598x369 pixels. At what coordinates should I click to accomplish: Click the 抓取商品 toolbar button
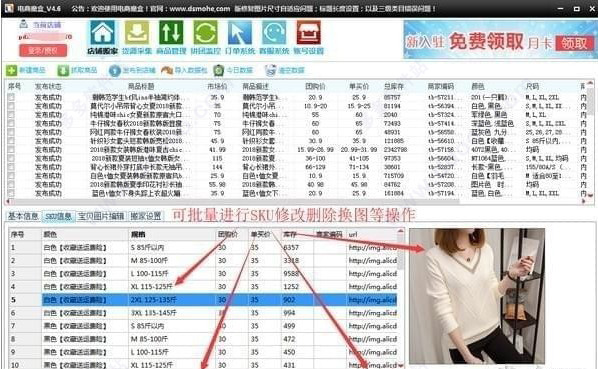(77, 71)
